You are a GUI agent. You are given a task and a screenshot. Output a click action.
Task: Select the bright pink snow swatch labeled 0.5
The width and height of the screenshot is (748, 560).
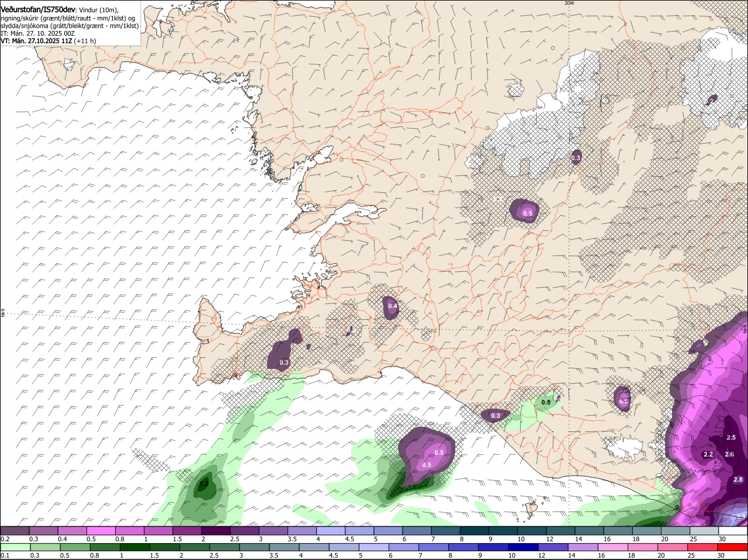[x=101, y=530]
